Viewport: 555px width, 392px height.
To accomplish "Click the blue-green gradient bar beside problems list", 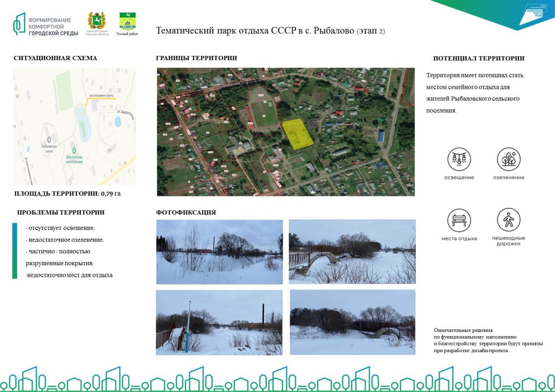I will pyautogui.click(x=15, y=251).
